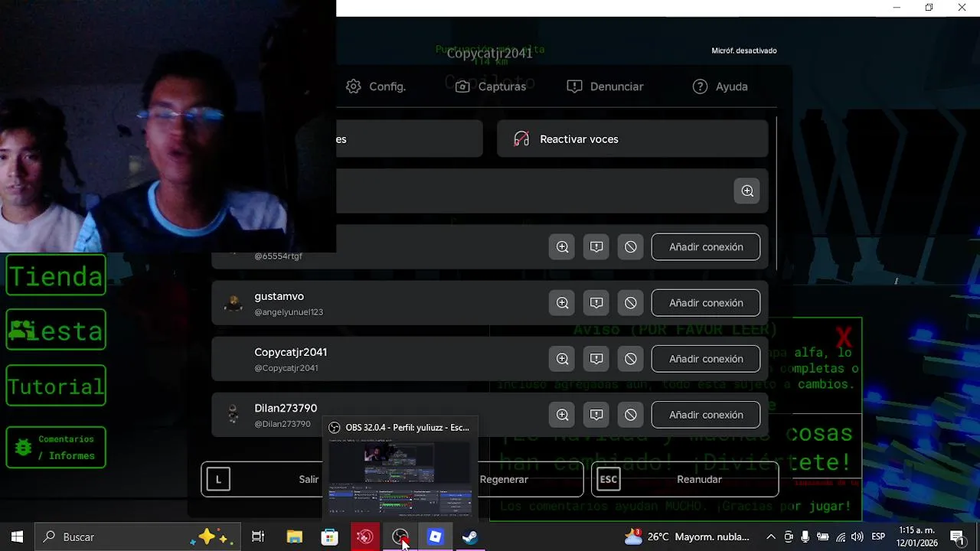Open OBS Studio from taskbar
Image resolution: width=980 pixels, height=551 pixels.
400,537
